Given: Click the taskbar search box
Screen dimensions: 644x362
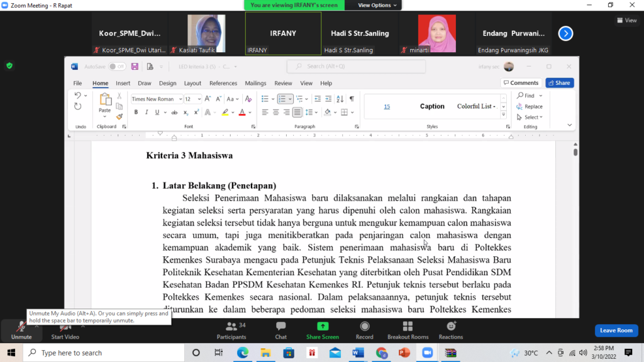Looking at the screenshot, I should [x=104, y=353].
